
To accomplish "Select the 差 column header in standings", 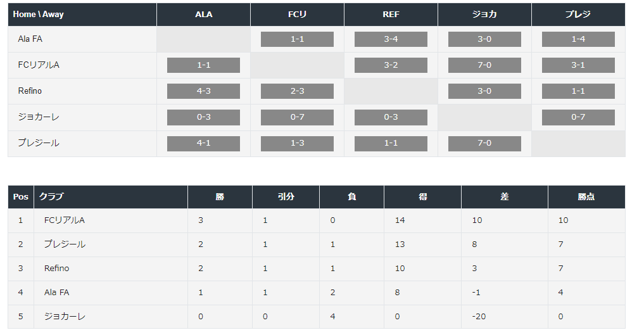I will click(x=504, y=197).
